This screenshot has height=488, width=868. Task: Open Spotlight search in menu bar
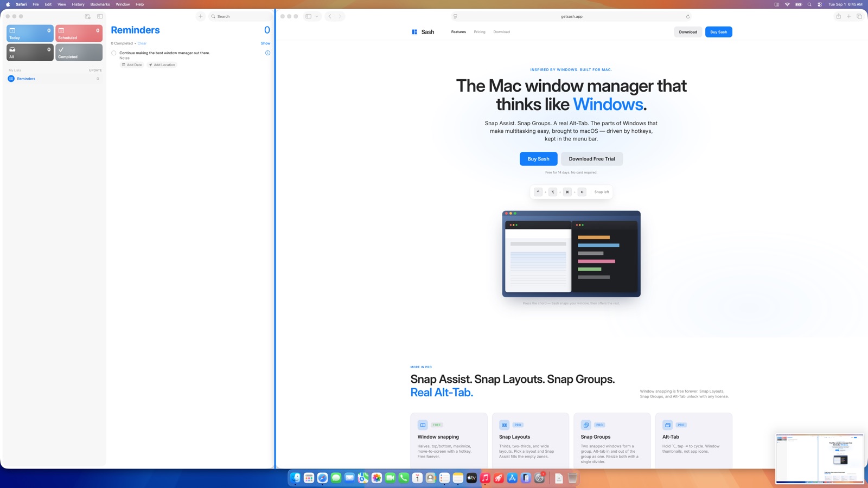coord(809,4)
